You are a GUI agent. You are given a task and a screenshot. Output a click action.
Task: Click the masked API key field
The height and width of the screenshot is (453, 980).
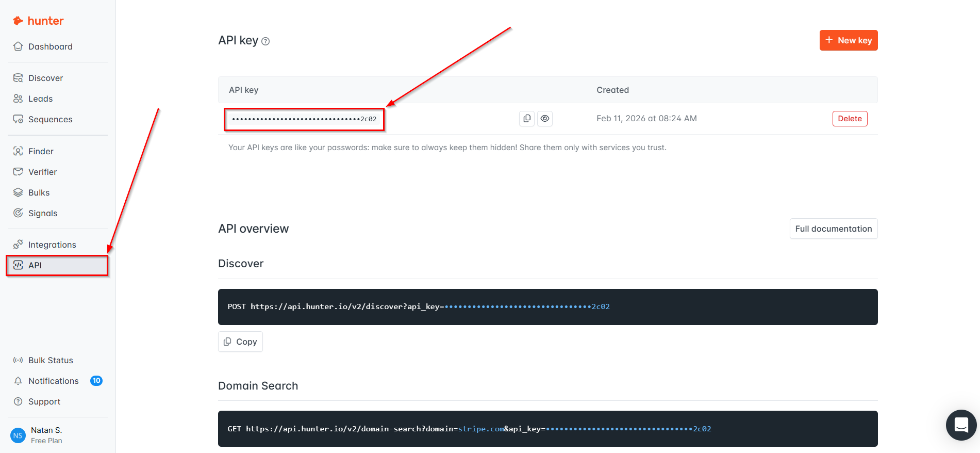pyautogui.click(x=304, y=119)
